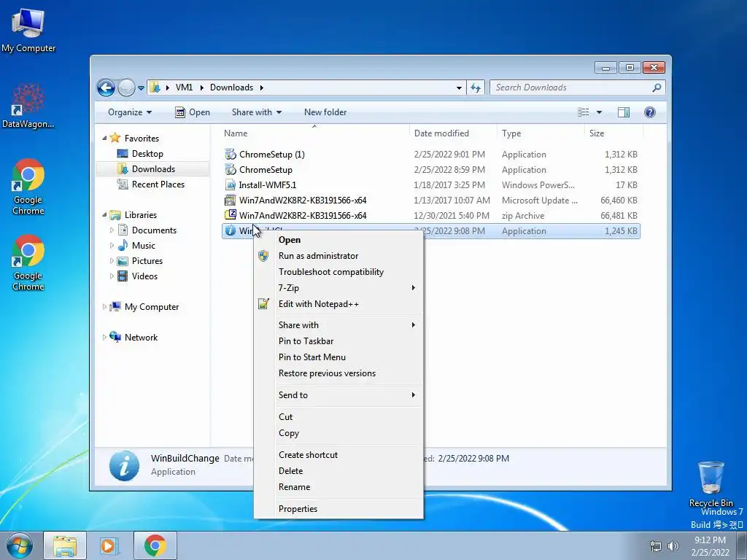
Task: Open the My Computer desktop icon
Action: coord(28,31)
